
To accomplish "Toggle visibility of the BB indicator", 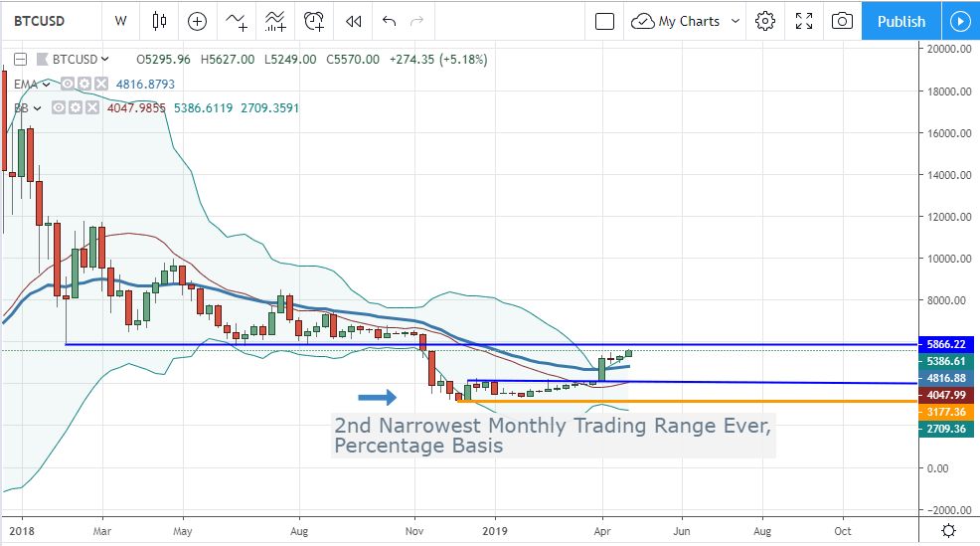I will pos(59,107).
